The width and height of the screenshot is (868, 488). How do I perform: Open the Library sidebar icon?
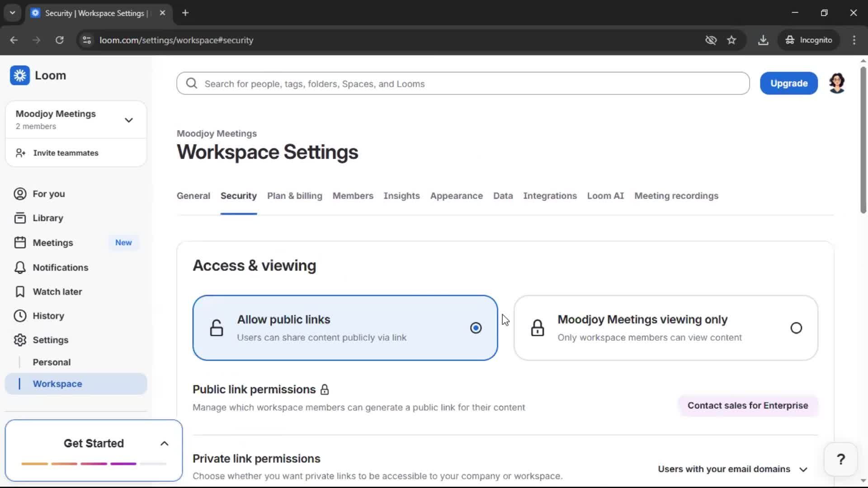(20, 218)
